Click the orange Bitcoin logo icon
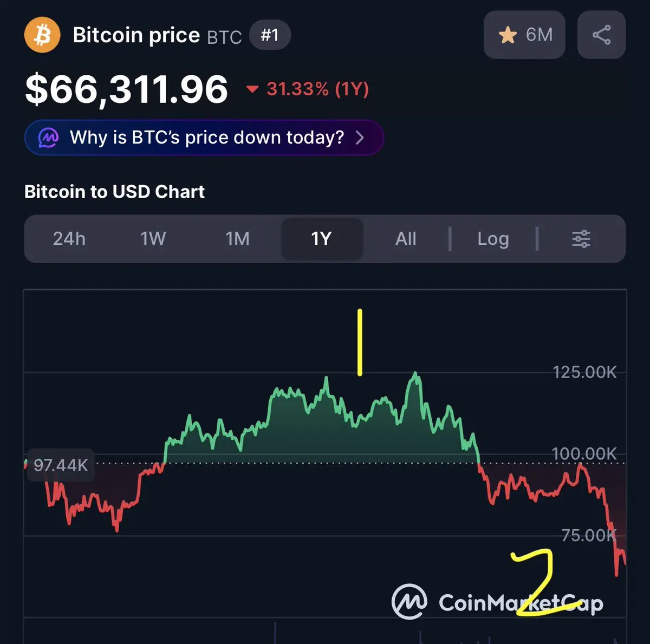 tap(42, 35)
